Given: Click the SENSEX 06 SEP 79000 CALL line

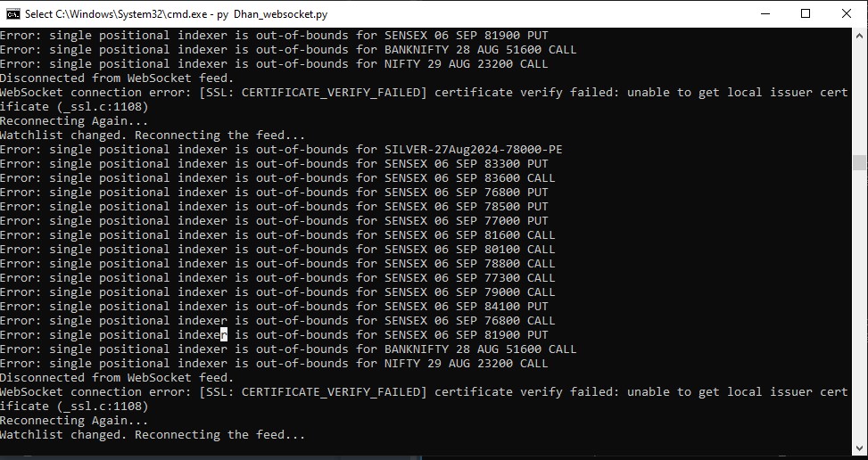Looking at the screenshot, I should point(277,292).
